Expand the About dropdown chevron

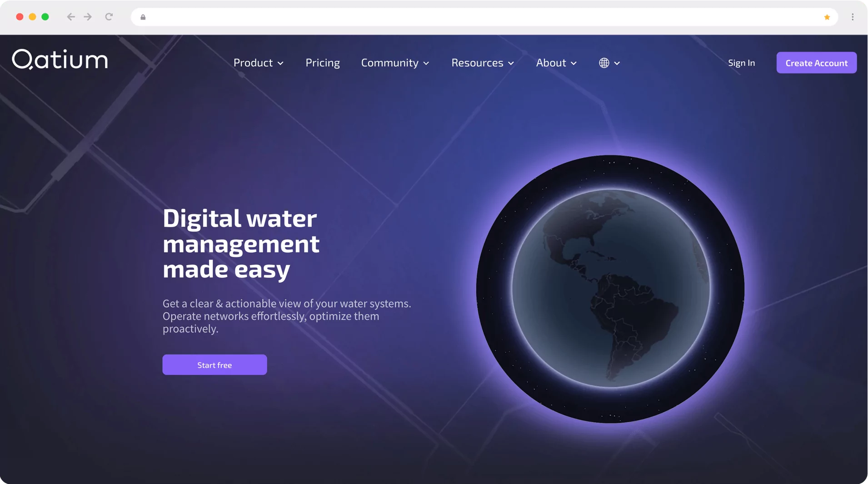pos(574,64)
